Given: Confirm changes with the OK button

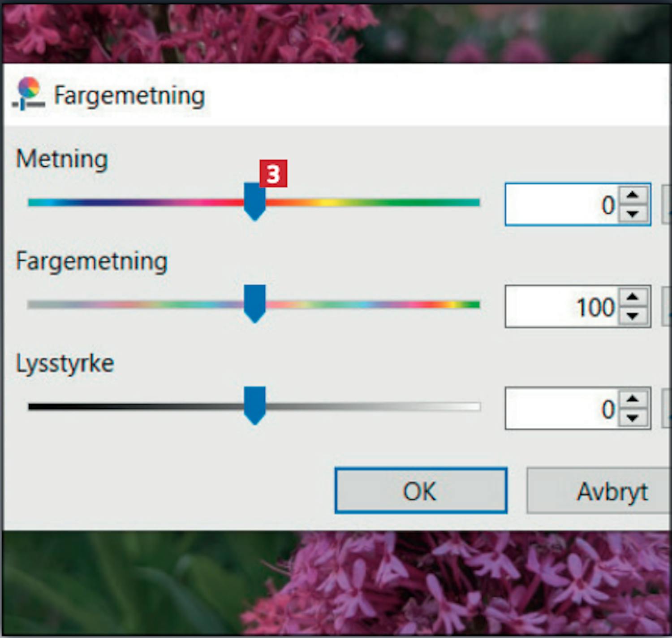Looking at the screenshot, I should point(421,491).
